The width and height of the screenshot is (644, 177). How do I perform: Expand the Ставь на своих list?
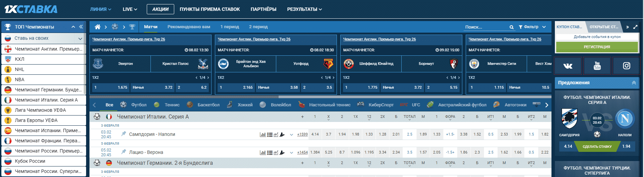[x=80, y=38]
